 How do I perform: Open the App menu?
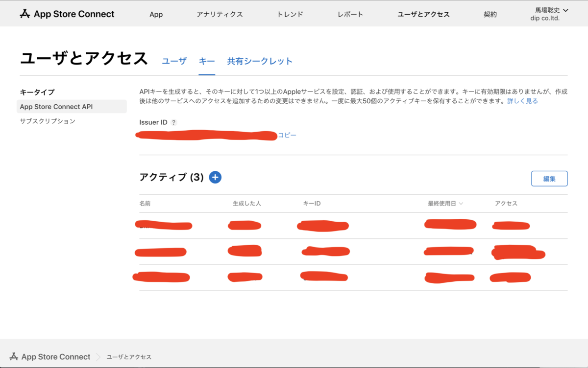(x=156, y=14)
